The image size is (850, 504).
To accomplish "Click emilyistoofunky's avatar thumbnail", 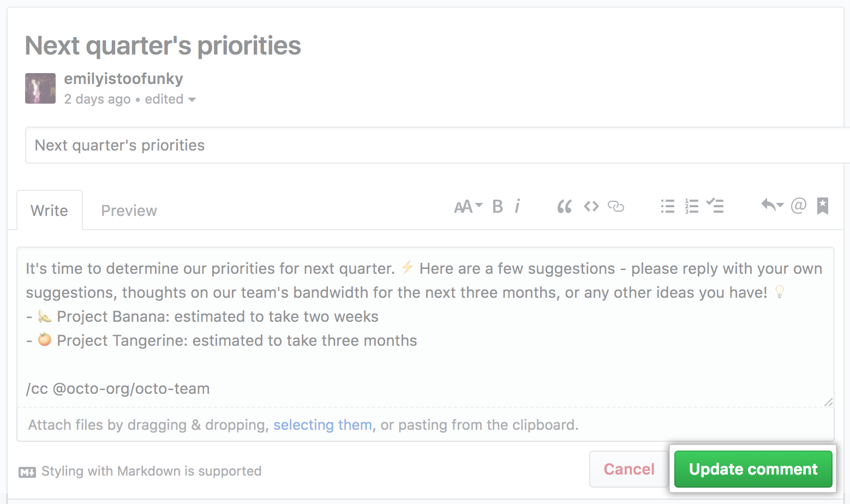I will tap(40, 88).
